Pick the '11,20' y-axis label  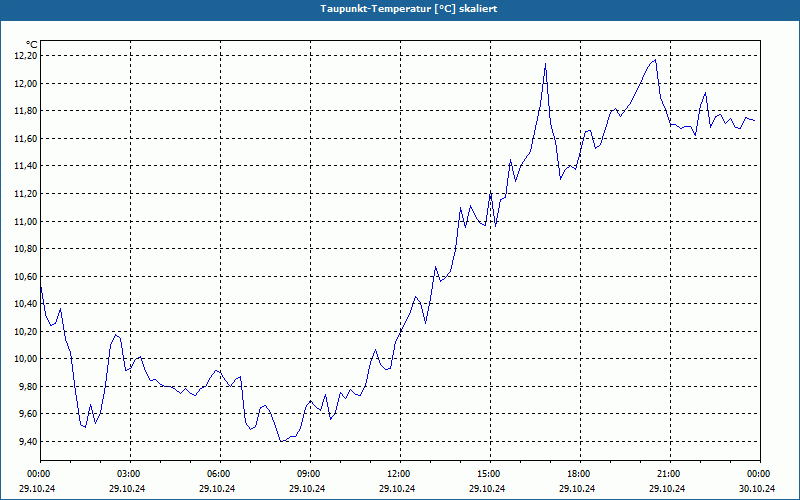pyautogui.click(x=24, y=193)
